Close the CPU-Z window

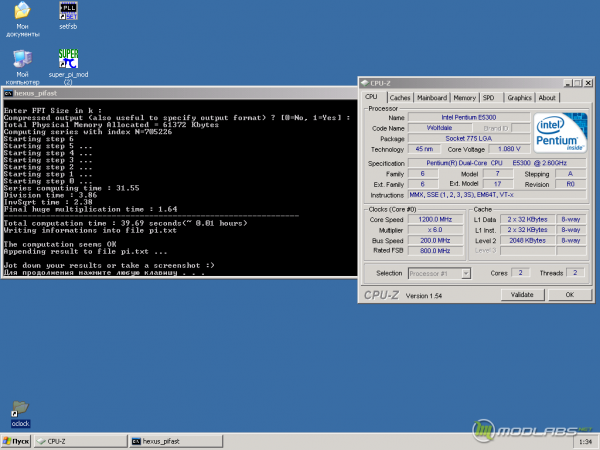589,83
